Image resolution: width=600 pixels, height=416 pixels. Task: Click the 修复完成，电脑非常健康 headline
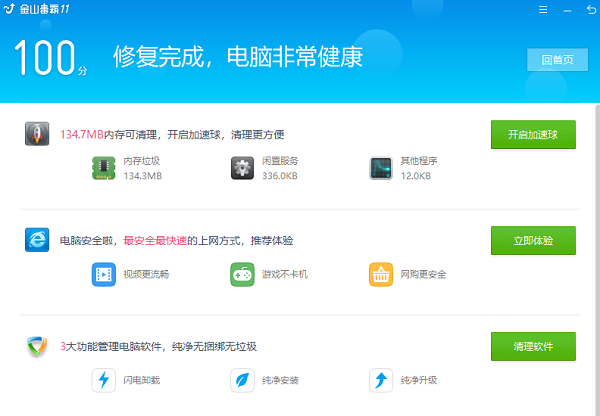[238, 57]
